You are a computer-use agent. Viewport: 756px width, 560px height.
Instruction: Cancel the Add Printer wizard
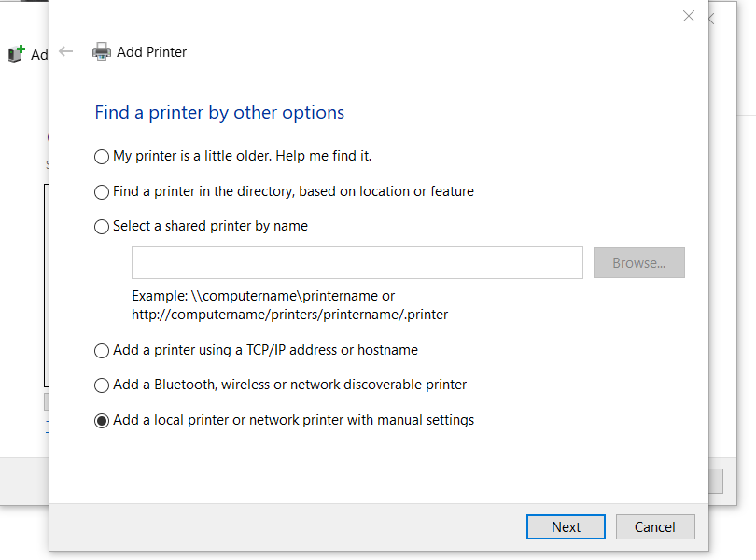(655, 526)
